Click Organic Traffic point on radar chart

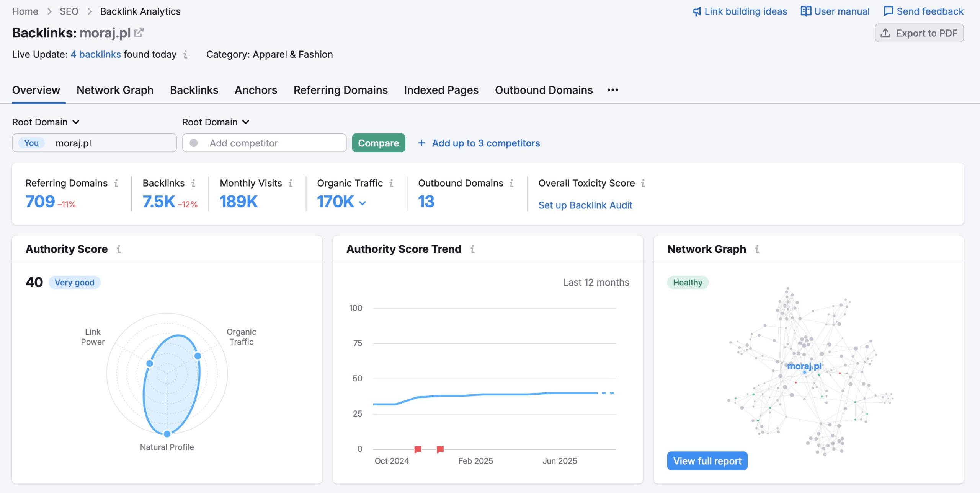[x=198, y=356]
